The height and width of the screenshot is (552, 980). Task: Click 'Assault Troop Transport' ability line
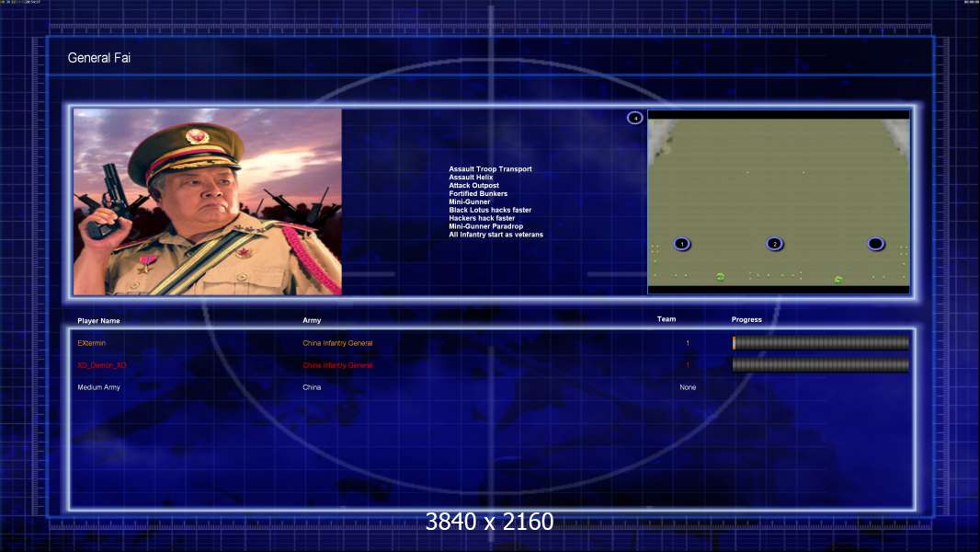point(490,168)
